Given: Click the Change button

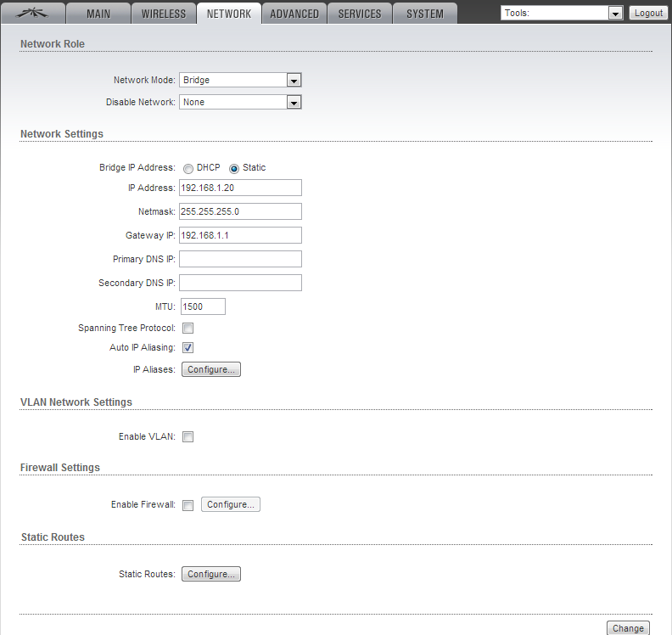Looking at the screenshot, I should click(628, 628).
